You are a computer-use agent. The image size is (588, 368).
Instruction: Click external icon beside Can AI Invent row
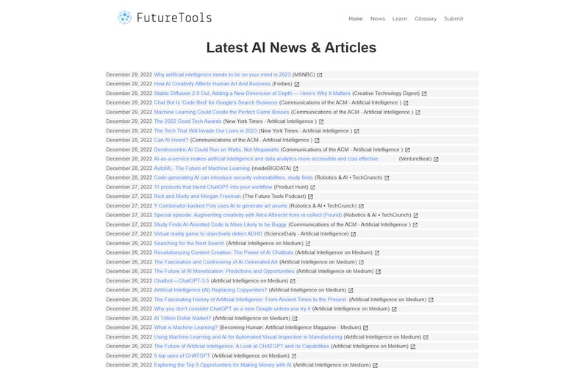click(317, 141)
